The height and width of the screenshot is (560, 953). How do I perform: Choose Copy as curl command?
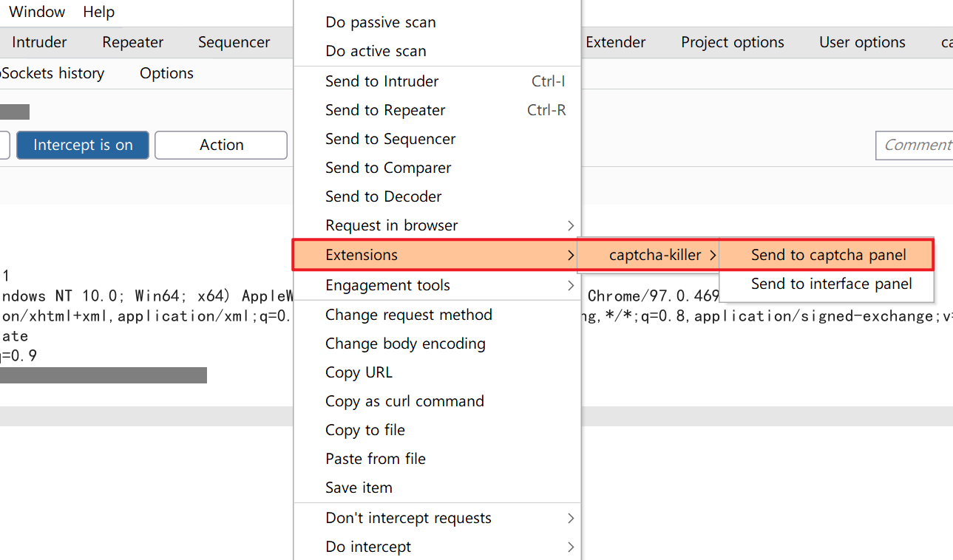[x=404, y=401]
